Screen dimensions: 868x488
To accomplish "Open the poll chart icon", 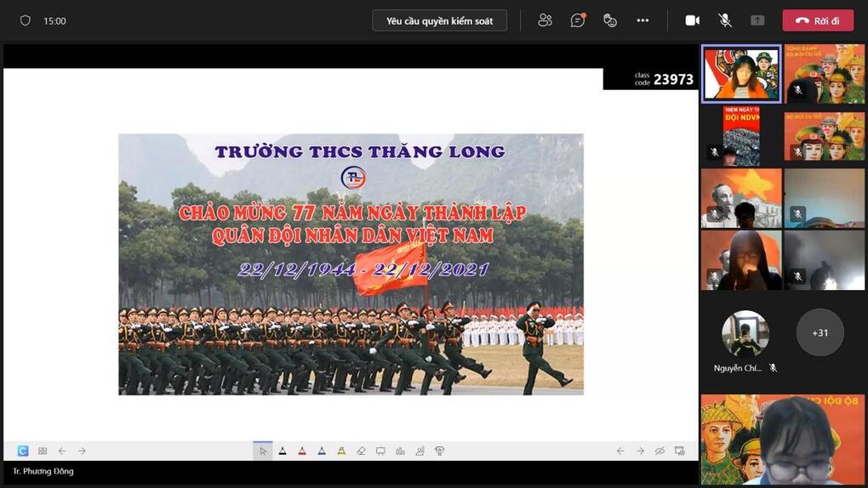I will (400, 451).
